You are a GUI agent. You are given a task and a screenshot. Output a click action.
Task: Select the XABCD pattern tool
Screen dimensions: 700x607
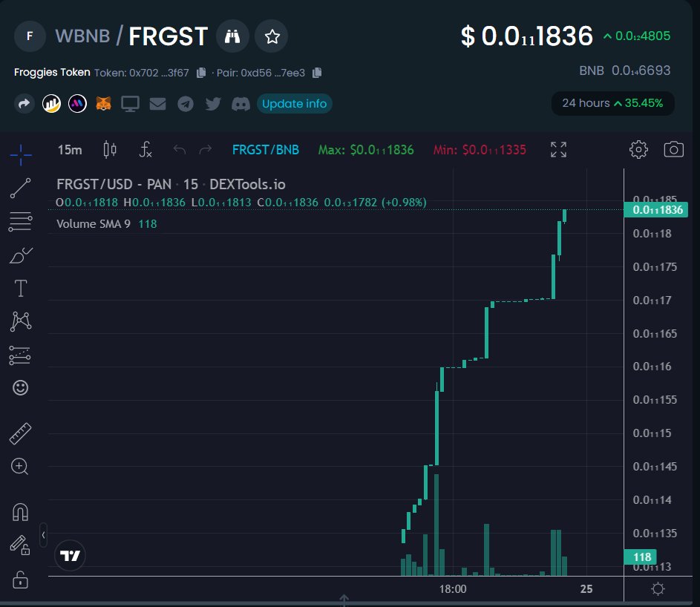(x=21, y=321)
